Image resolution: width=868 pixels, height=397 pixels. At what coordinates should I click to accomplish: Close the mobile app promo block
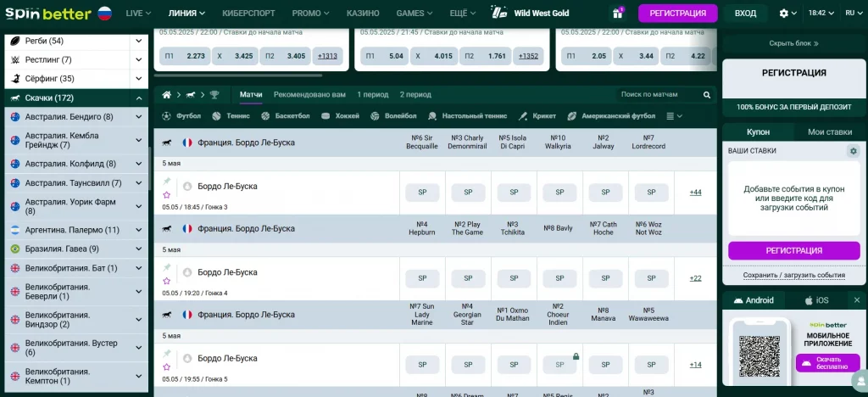(856, 300)
